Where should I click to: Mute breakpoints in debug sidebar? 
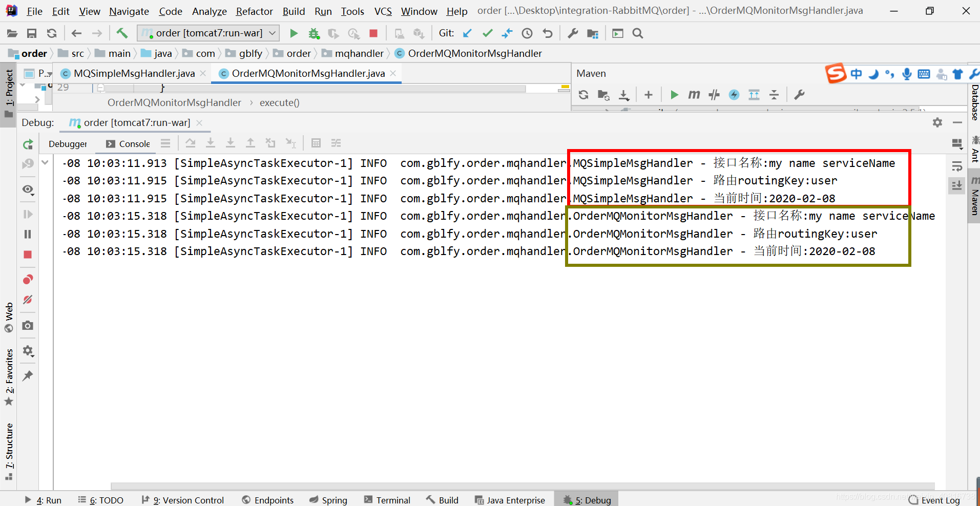[x=28, y=300]
